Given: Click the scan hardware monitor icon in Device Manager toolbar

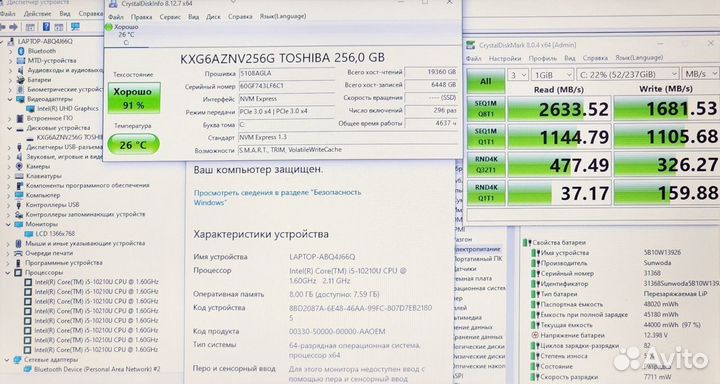Looking at the screenshot, I should pos(75,27).
